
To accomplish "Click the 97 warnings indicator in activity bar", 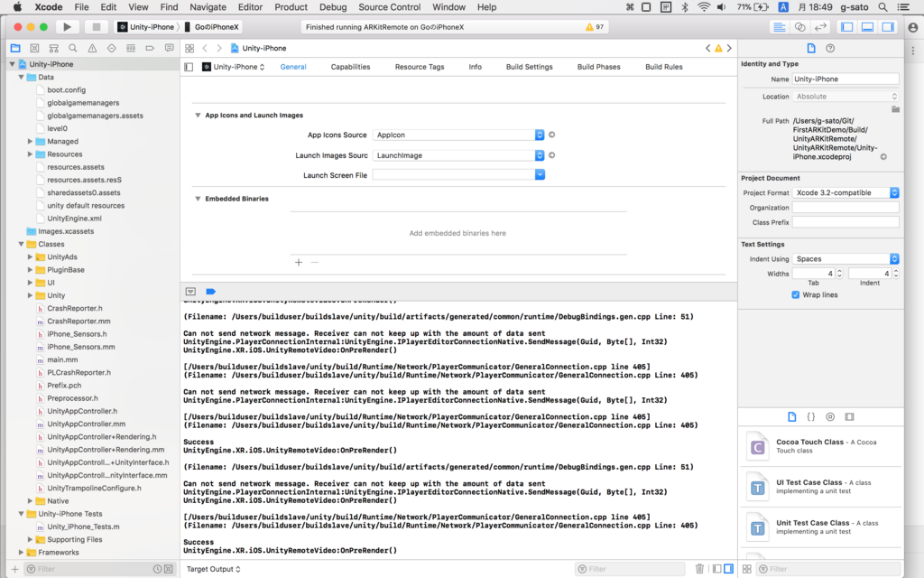I will click(595, 27).
